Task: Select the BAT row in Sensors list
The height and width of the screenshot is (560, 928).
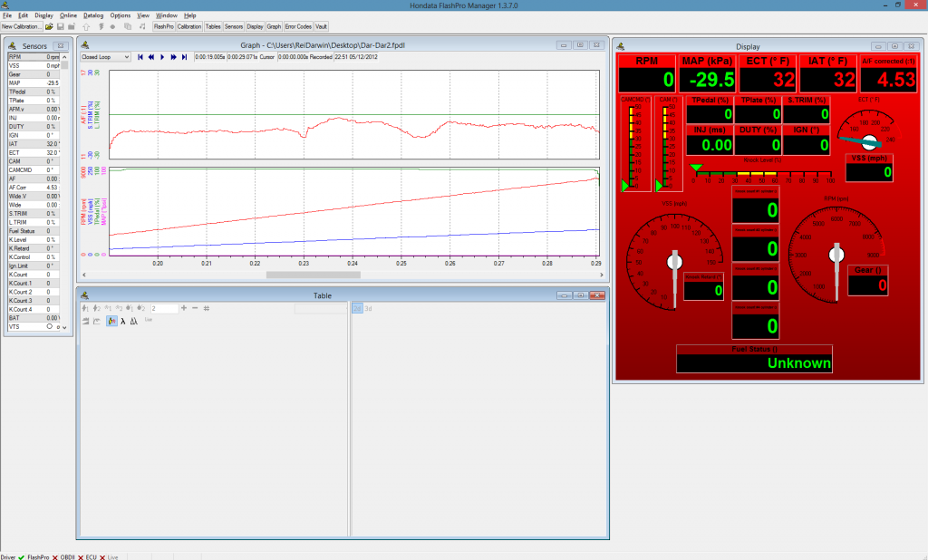Action: (x=34, y=318)
